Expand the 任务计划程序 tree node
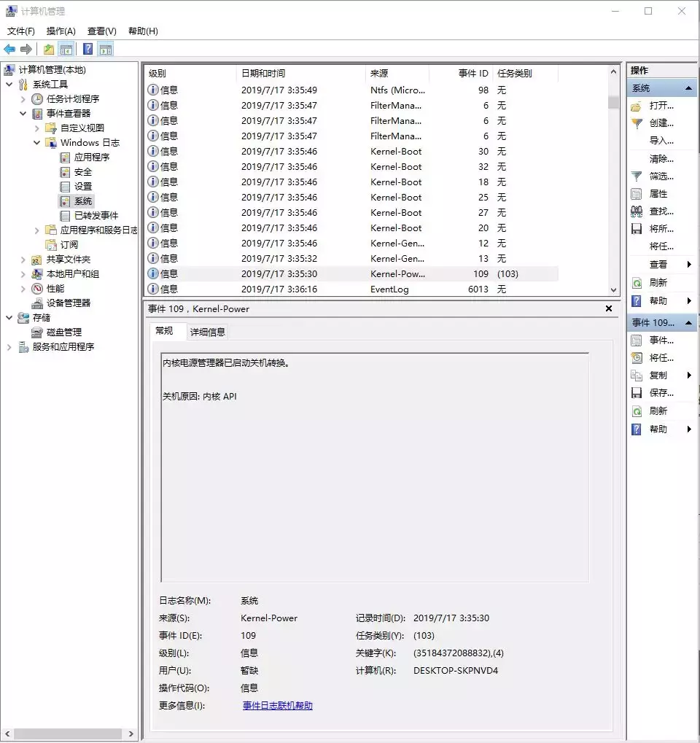This screenshot has height=743, width=700. tap(23, 99)
